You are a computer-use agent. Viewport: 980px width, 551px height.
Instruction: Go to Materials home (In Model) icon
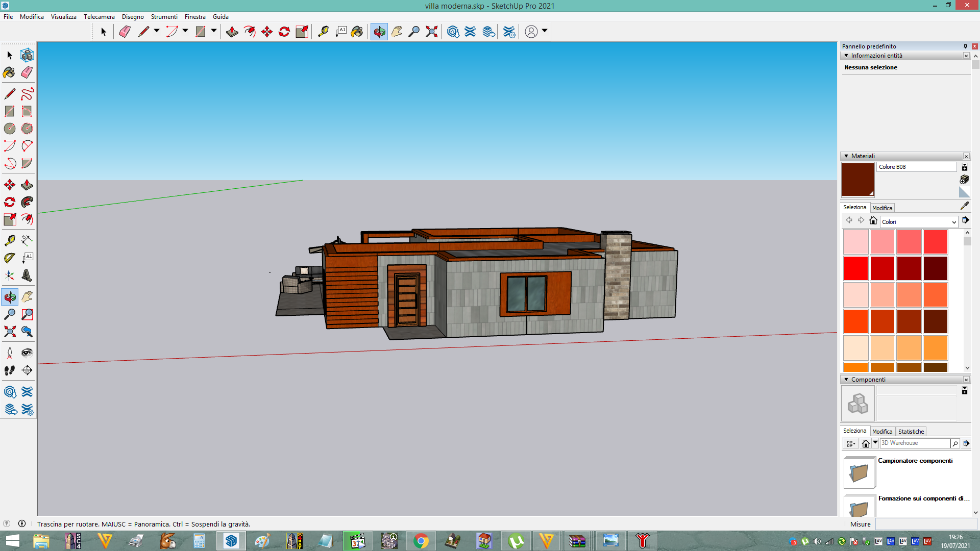[873, 221]
